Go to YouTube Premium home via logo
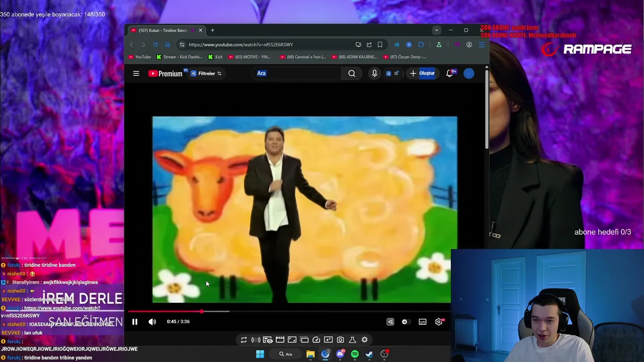The image size is (644, 362). pyautogui.click(x=165, y=73)
